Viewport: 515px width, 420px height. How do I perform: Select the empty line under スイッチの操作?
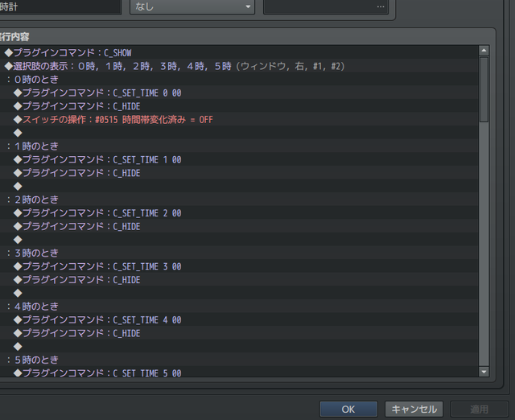239,133
